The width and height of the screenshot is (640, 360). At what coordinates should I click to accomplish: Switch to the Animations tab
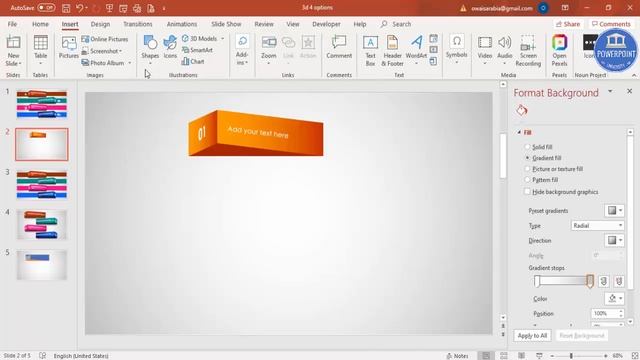click(x=182, y=24)
